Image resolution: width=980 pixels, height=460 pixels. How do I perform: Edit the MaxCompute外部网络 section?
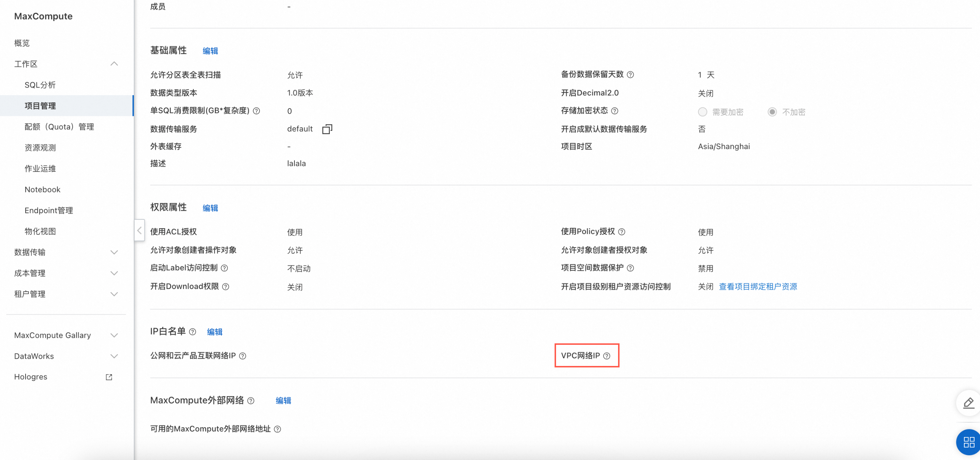[x=283, y=401]
